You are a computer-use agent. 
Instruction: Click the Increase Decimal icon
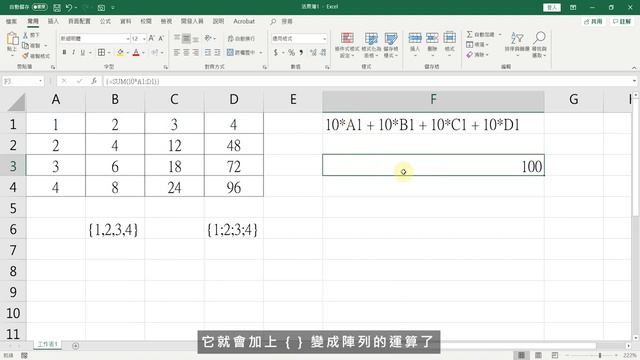click(x=313, y=52)
